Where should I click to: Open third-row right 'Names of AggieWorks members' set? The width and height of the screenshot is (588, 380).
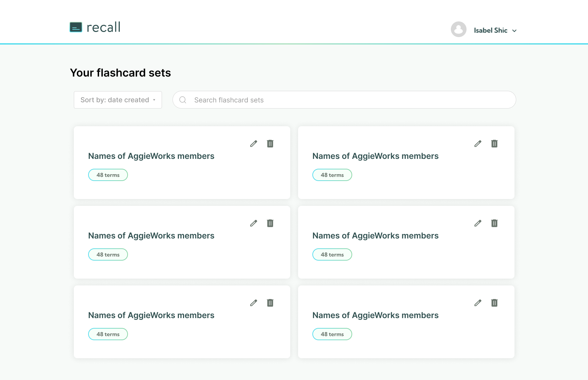click(x=375, y=315)
